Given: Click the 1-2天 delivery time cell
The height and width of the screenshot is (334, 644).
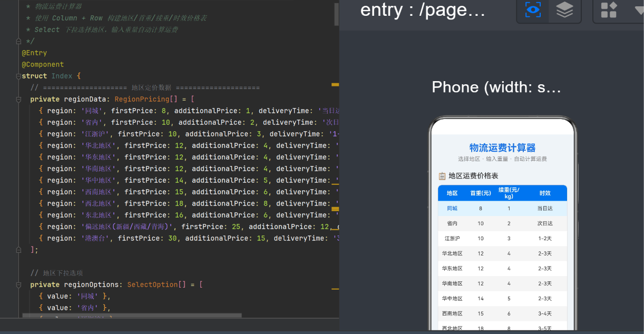Looking at the screenshot, I should tap(545, 239).
